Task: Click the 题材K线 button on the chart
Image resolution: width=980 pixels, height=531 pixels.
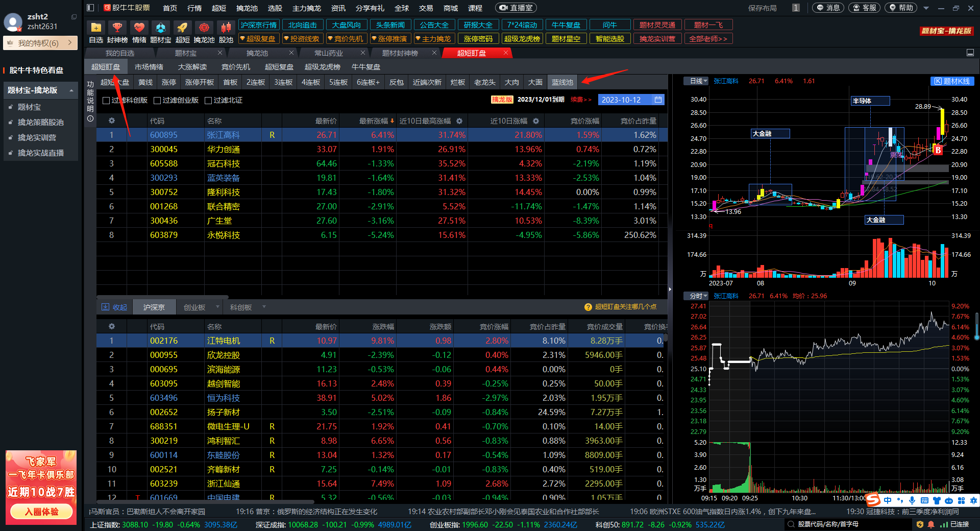Action: pos(952,81)
